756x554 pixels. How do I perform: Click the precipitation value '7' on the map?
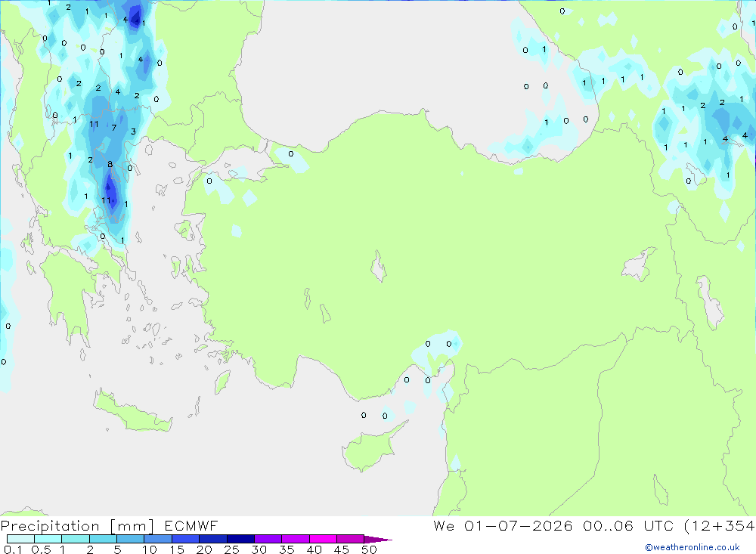tap(114, 128)
